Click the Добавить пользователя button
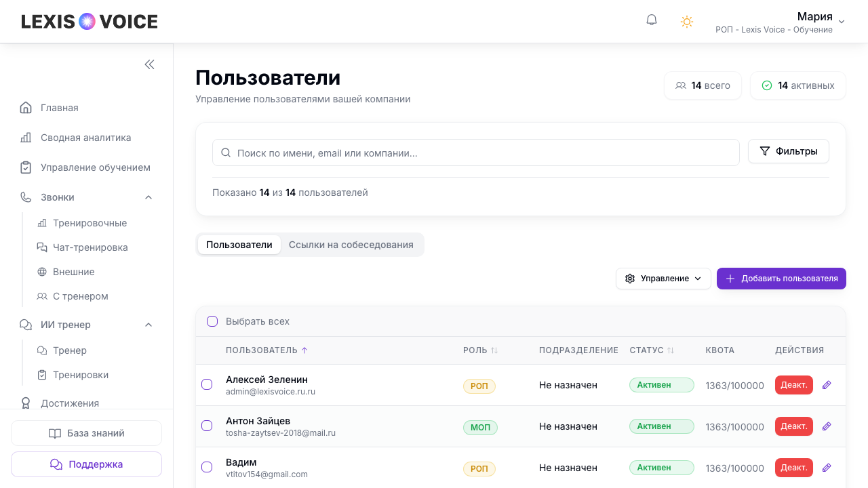Image resolution: width=868 pixels, height=488 pixels. (x=781, y=279)
